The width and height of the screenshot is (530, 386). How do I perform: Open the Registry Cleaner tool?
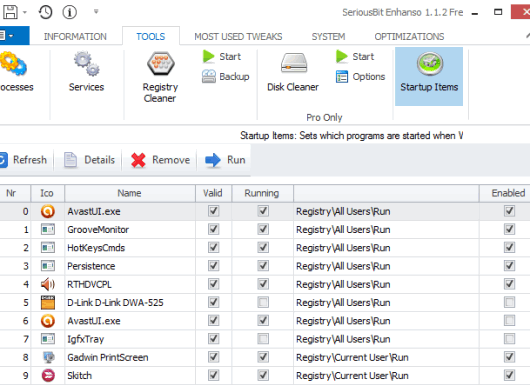(x=160, y=77)
